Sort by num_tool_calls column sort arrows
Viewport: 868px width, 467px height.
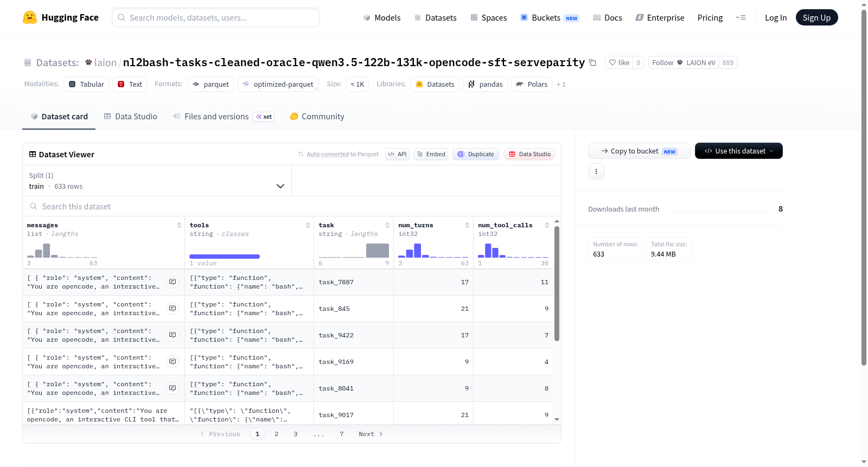(547, 225)
